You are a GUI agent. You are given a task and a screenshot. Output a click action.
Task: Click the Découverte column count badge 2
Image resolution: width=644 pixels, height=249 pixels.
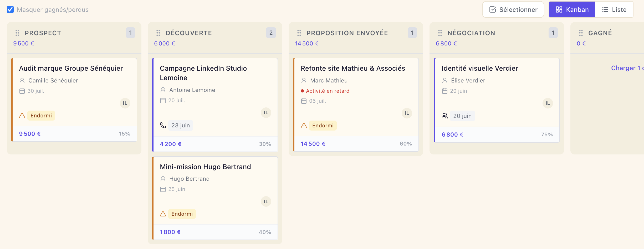(271, 33)
